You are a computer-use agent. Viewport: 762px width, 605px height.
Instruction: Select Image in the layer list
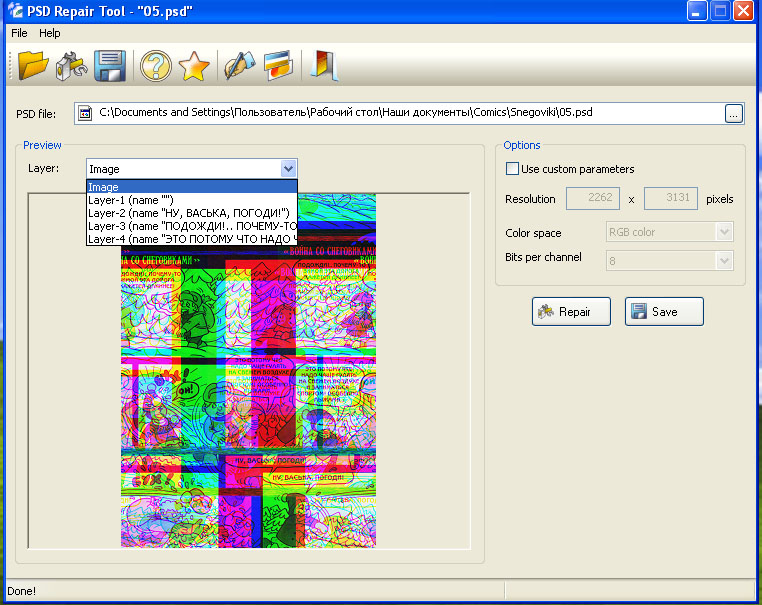(x=191, y=187)
